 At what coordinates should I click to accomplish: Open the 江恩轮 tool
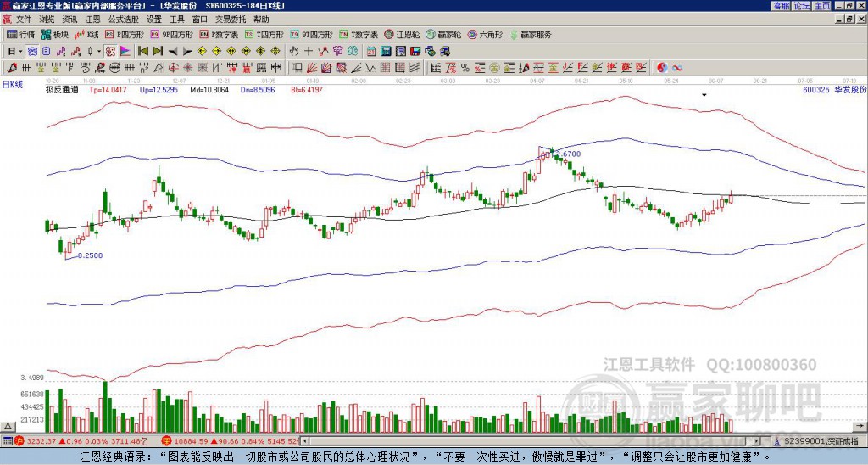click(x=402, y=34)
